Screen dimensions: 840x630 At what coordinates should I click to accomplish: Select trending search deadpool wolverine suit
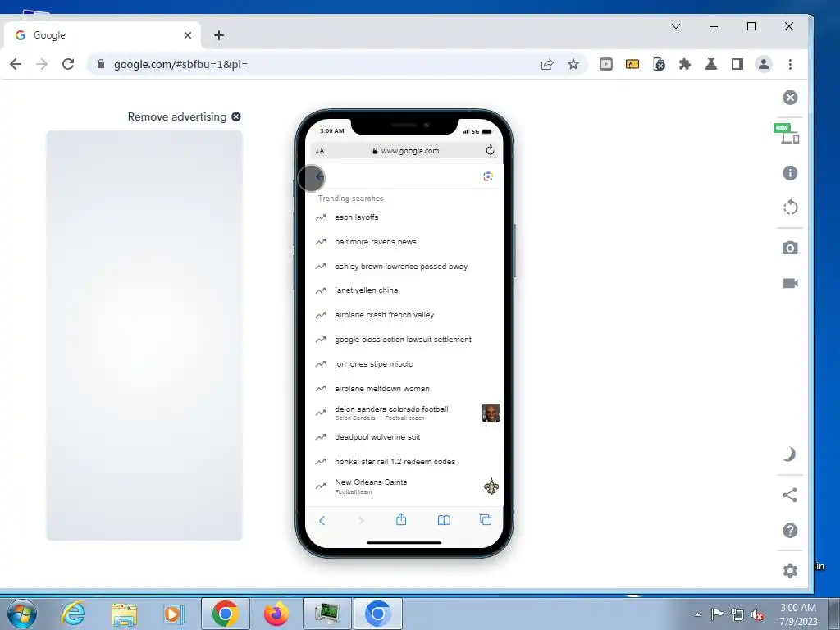tap(404, 437)
